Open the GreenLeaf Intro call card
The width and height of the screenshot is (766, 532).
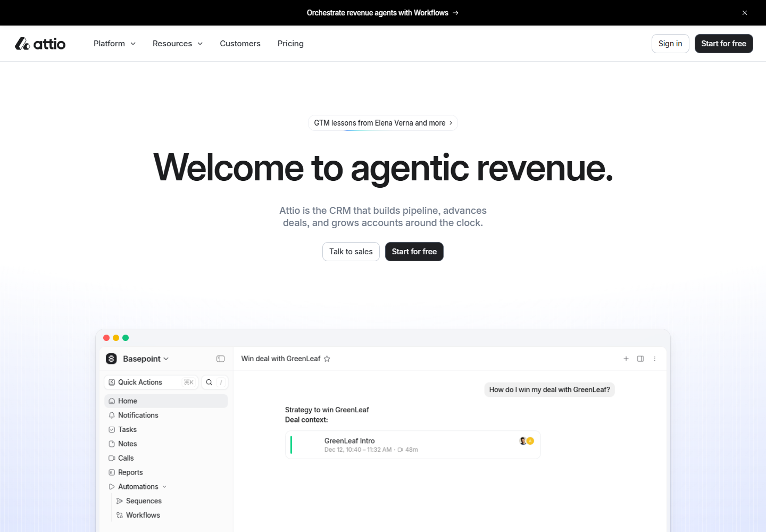413,445
